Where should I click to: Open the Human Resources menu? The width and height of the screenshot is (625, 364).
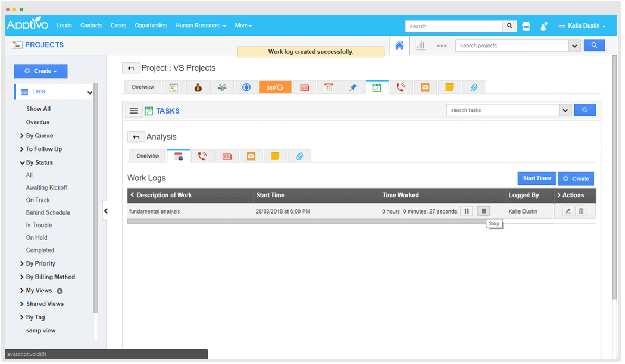pyautogui.click(x=201, y=26)
